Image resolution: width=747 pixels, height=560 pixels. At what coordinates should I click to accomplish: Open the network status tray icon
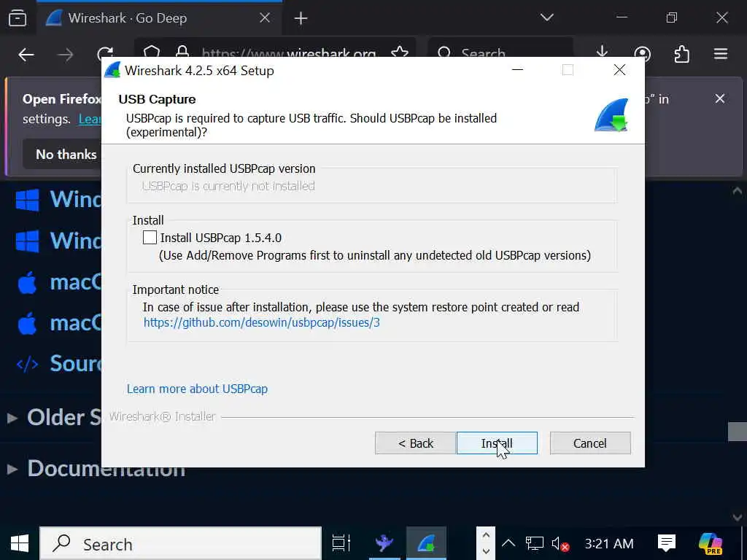click(x=534, y=543)
